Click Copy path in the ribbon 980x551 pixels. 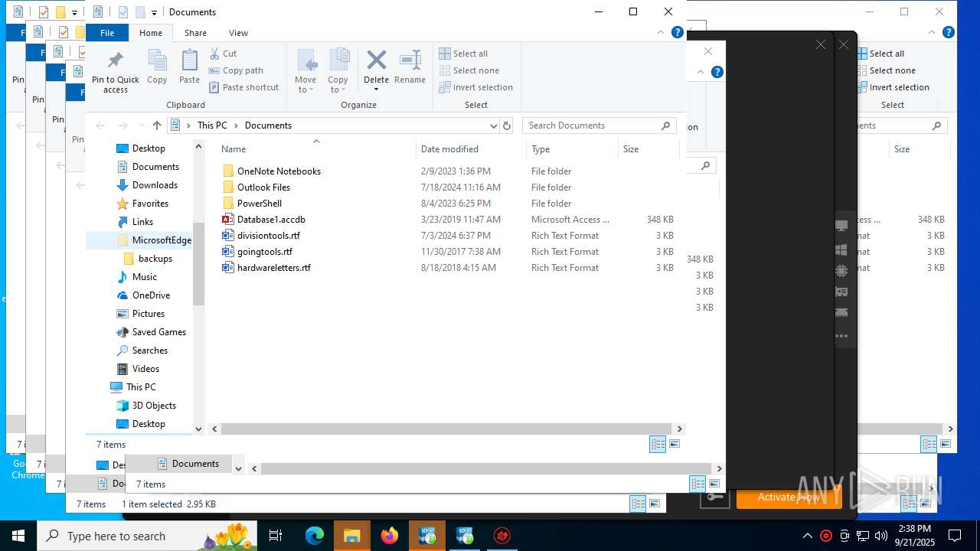click(236, 70)
